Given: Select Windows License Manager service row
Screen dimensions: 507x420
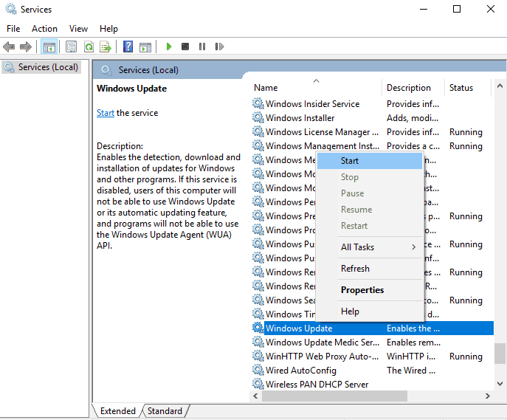Looking at the screenshot, I should [x=372, y=132].
